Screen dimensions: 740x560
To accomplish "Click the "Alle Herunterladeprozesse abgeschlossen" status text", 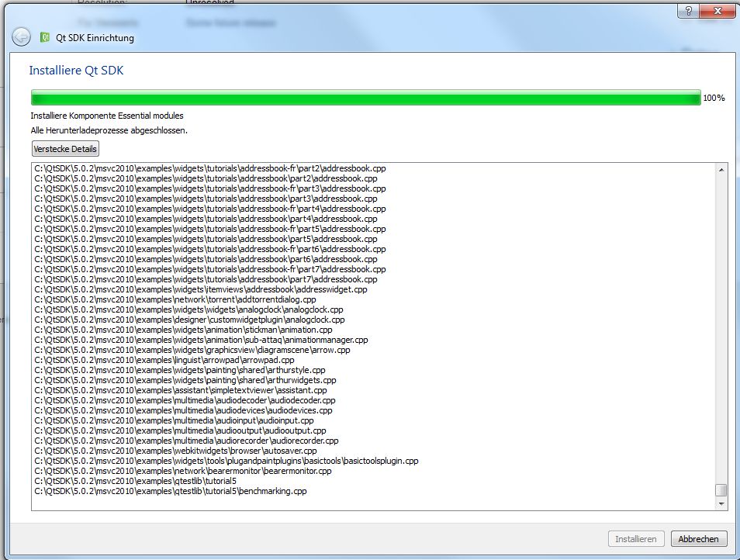I will coord(109,130).
